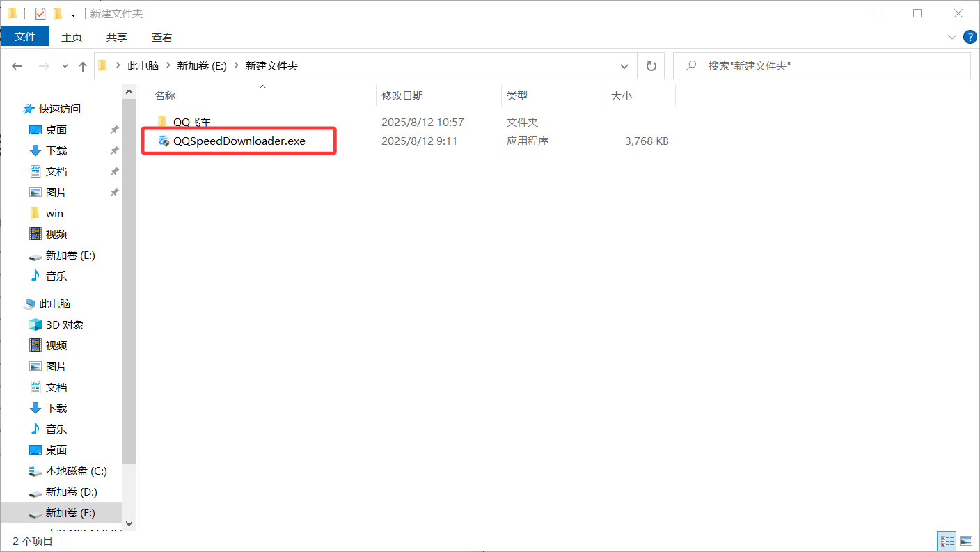Sort by the 名称 column header
Viewport: 980px width, 552px height.
click(262, 95)
